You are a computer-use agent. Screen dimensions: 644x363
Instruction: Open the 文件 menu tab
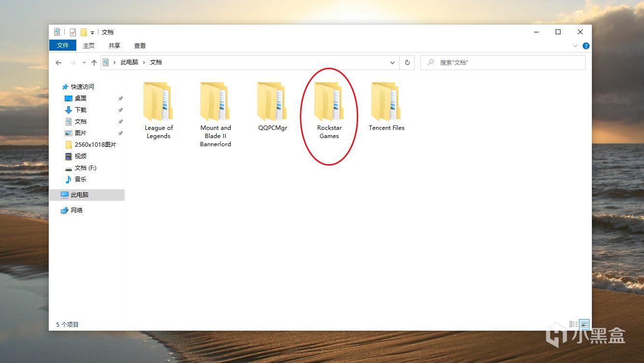coord(63,45)
